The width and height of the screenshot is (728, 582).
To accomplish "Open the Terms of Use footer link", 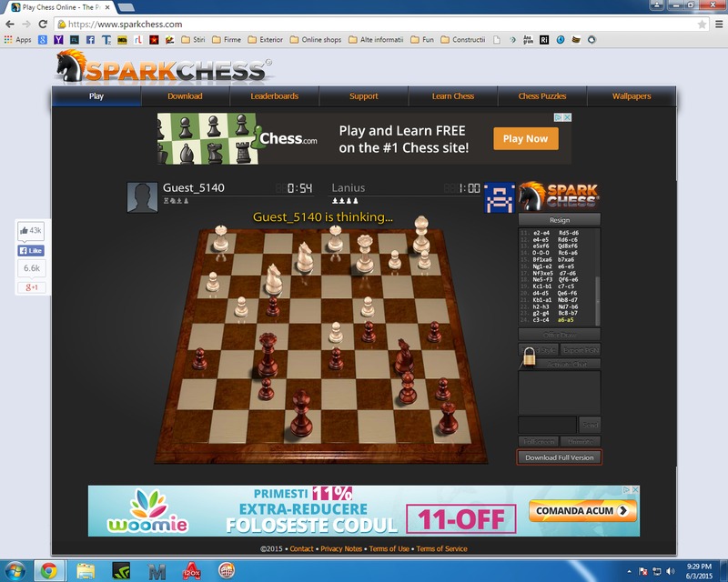I will click(389, 548).
